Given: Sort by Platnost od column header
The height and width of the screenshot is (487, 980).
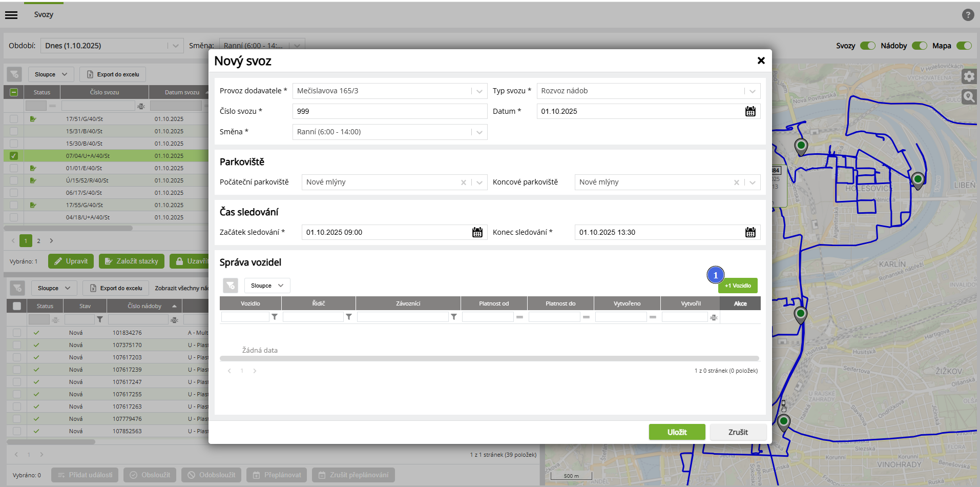Looking at the screenshot, I should (494, 303).
